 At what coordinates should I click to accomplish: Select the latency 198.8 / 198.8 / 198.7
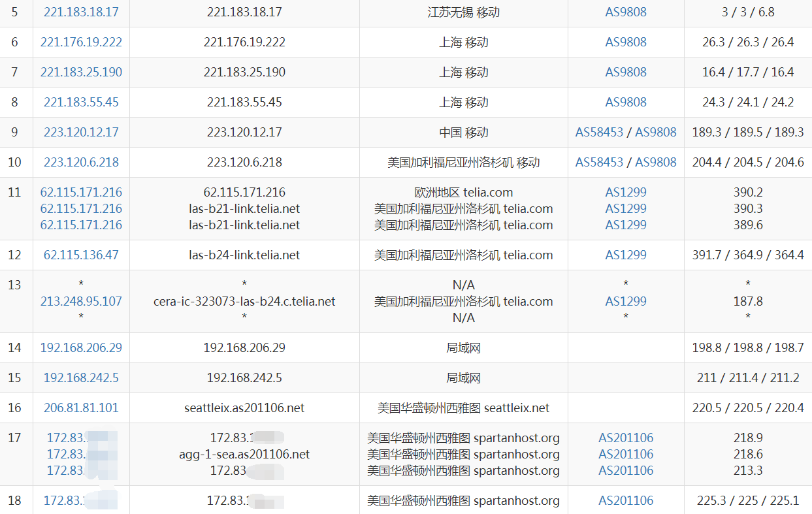pos(748,348)
